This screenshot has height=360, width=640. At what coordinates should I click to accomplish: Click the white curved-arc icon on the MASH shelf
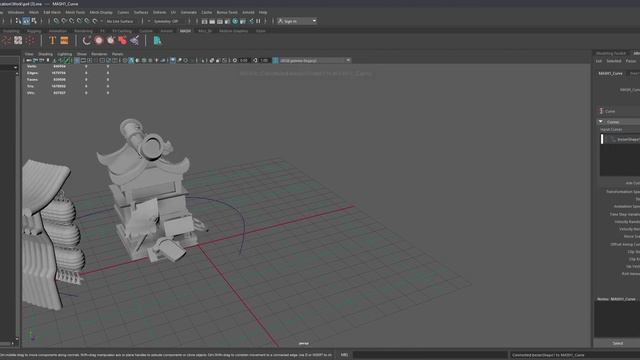point(87,40)
